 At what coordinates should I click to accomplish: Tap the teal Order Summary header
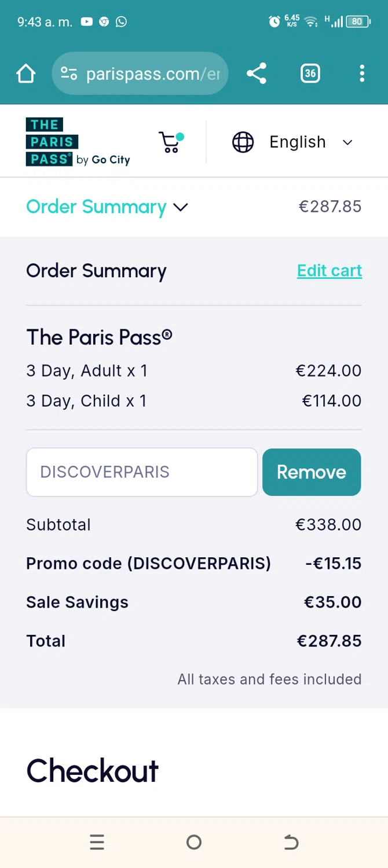(96, 207)
